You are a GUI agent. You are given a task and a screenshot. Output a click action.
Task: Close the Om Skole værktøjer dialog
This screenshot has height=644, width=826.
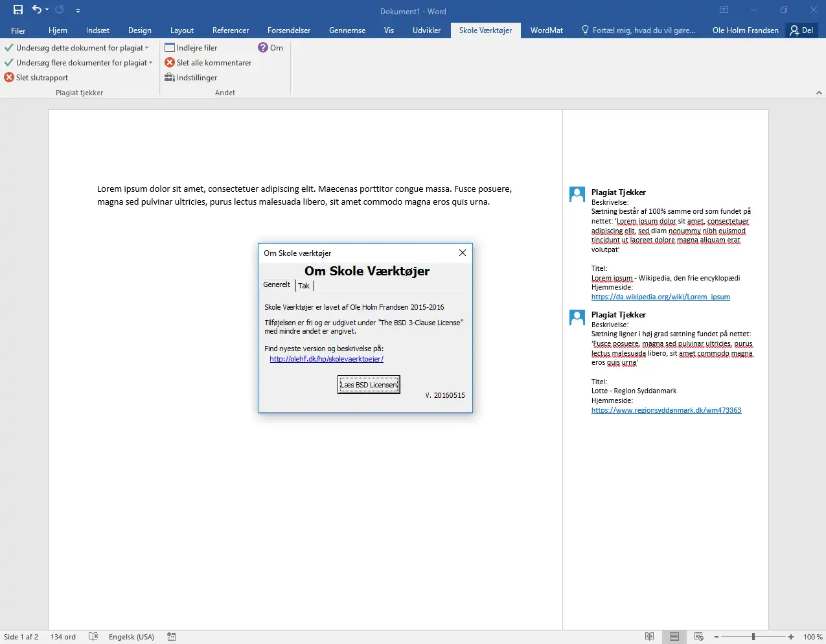(x=463, y=253)
